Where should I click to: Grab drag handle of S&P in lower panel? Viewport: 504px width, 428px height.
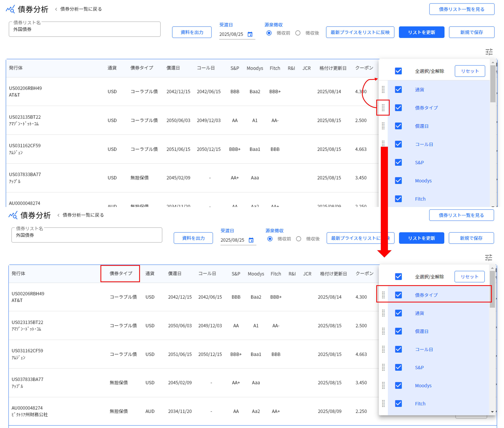point(383,367)
